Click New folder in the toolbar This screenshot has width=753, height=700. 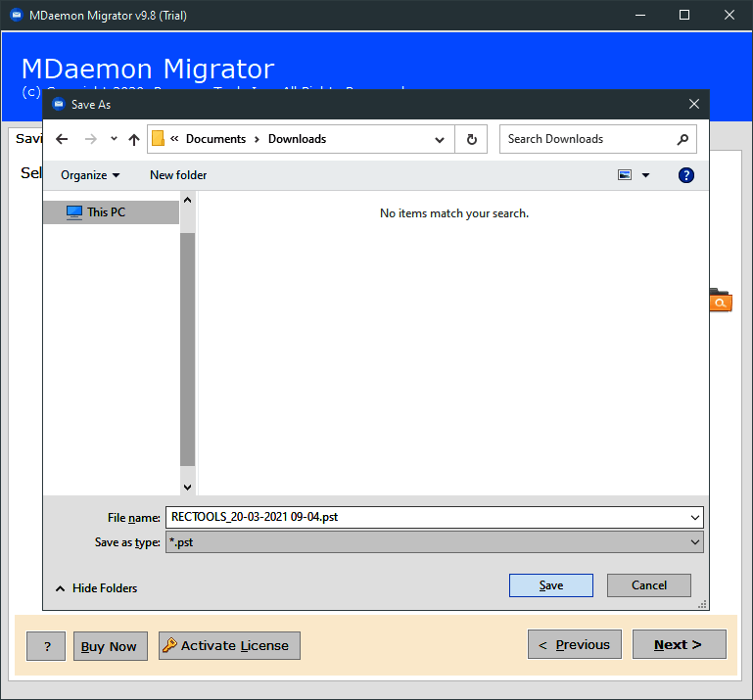point(178,175)
